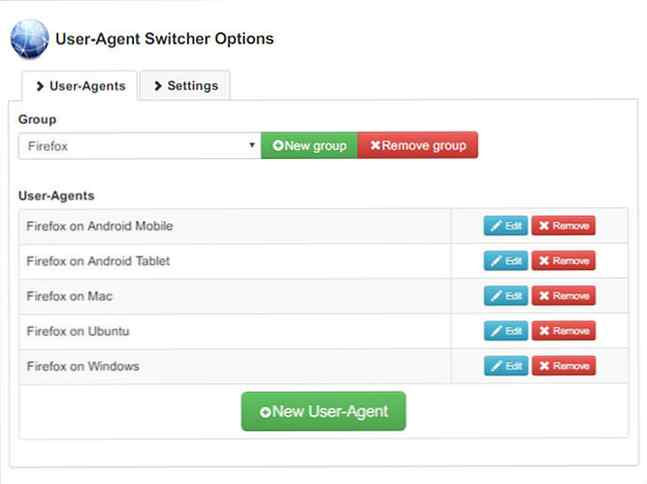Select the User-Agents tab
Viewport: 647px width, 484px height.
[80, 86]
